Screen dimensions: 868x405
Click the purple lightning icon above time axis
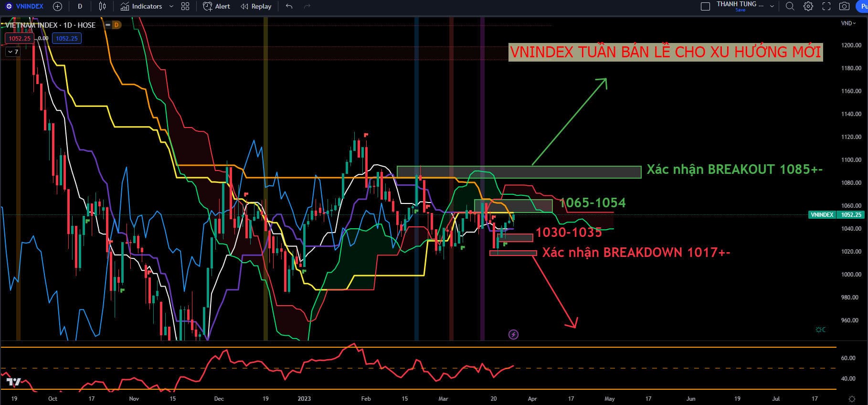coord(513,334)
